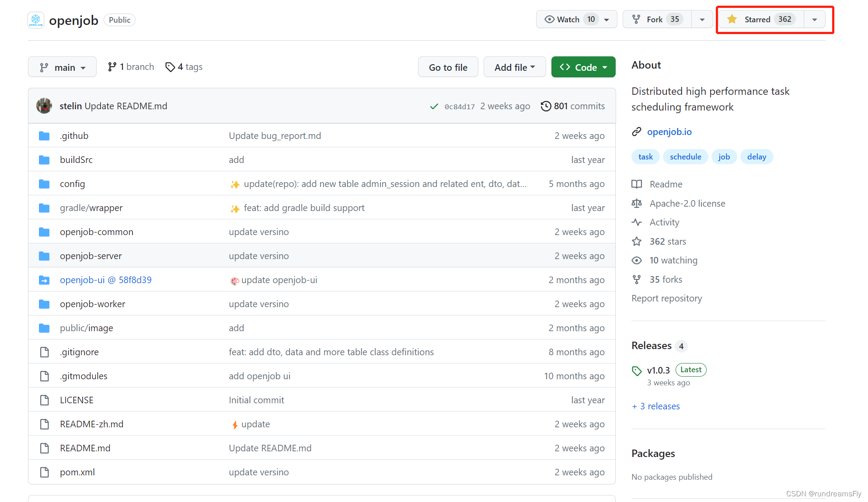The image size is (868, 502).
Task: Open the Readme link in About
Action: (x=666, y=184)
